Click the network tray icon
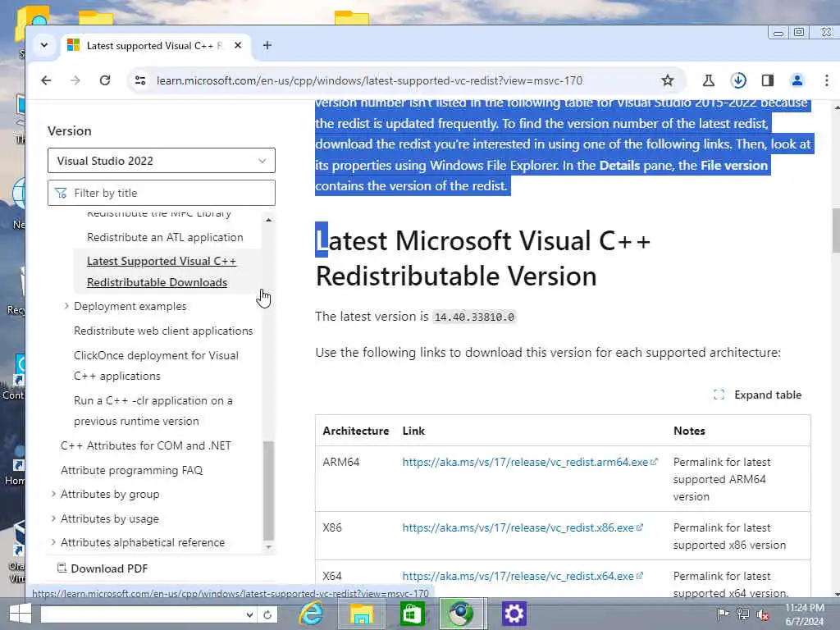This screenshot has width=840, height=630. 742,614
